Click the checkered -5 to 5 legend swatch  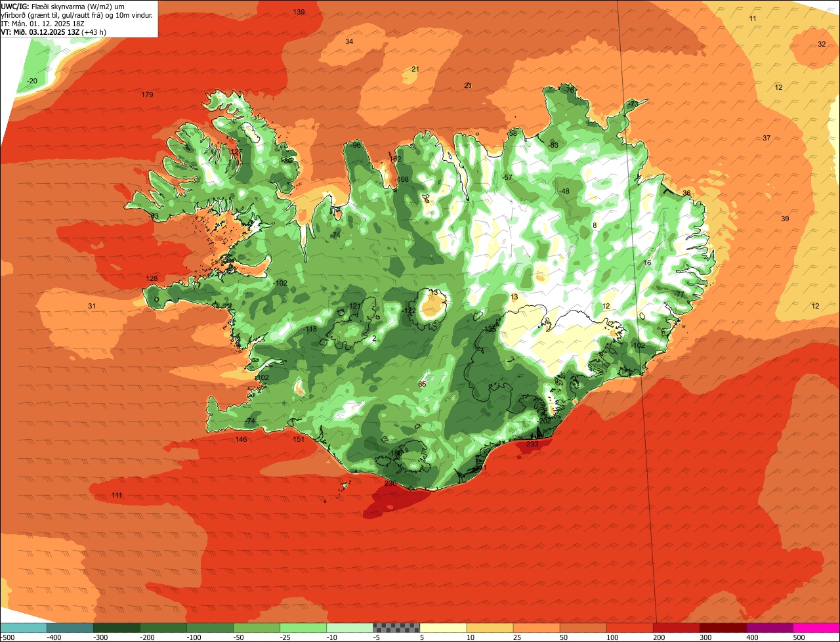396,628
